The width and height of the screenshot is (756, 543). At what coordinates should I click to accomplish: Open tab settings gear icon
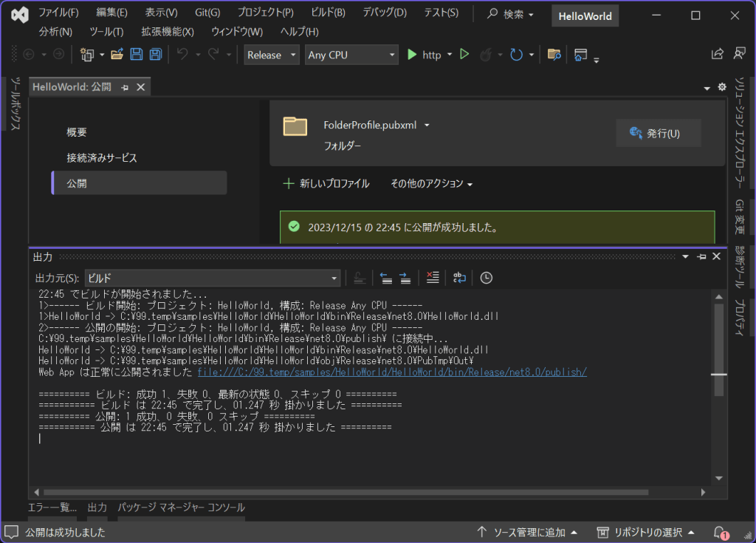coord(722,87)
